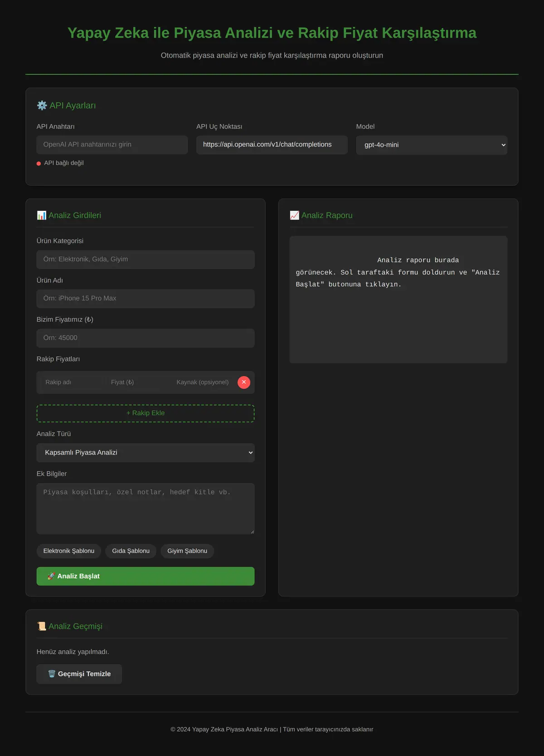The height and width of the screenshot is (756, 544).
Task: Select the Ürün Adı text field
Action: point(146,299)
